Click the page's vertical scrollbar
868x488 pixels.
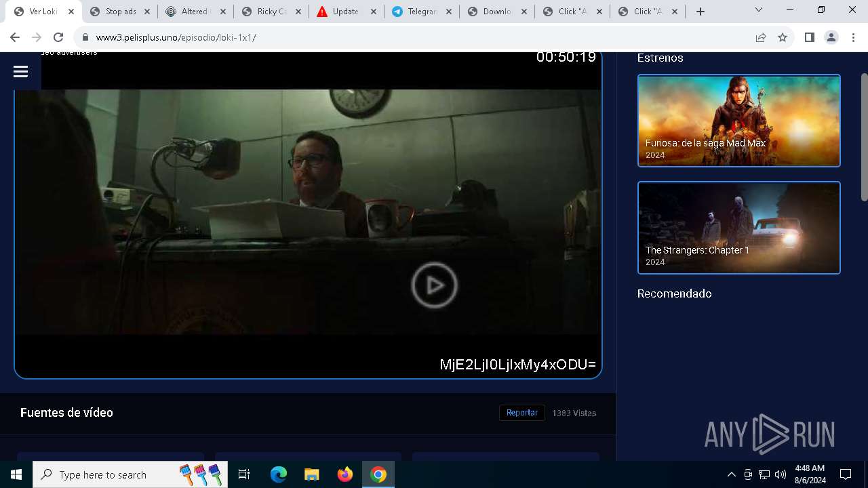(x=864, y=136)
